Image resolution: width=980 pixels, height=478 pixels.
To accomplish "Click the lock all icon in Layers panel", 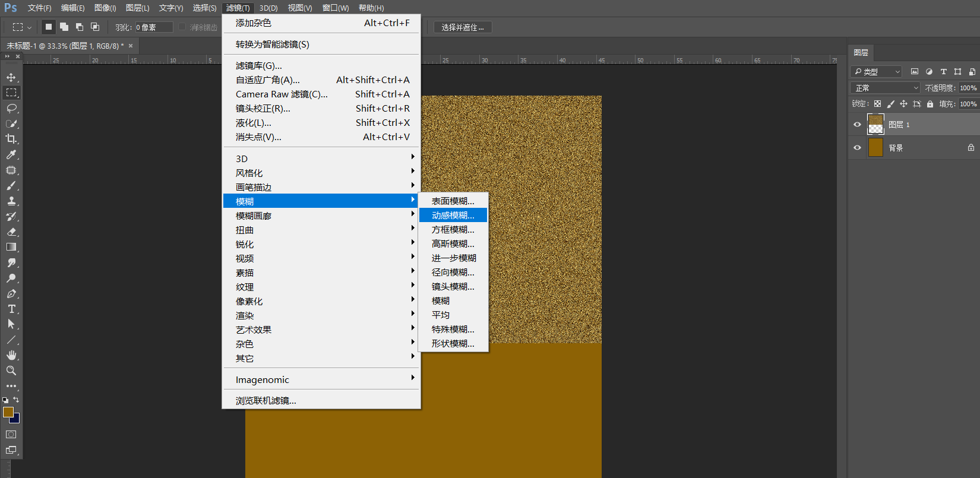I will click(930, 104).
